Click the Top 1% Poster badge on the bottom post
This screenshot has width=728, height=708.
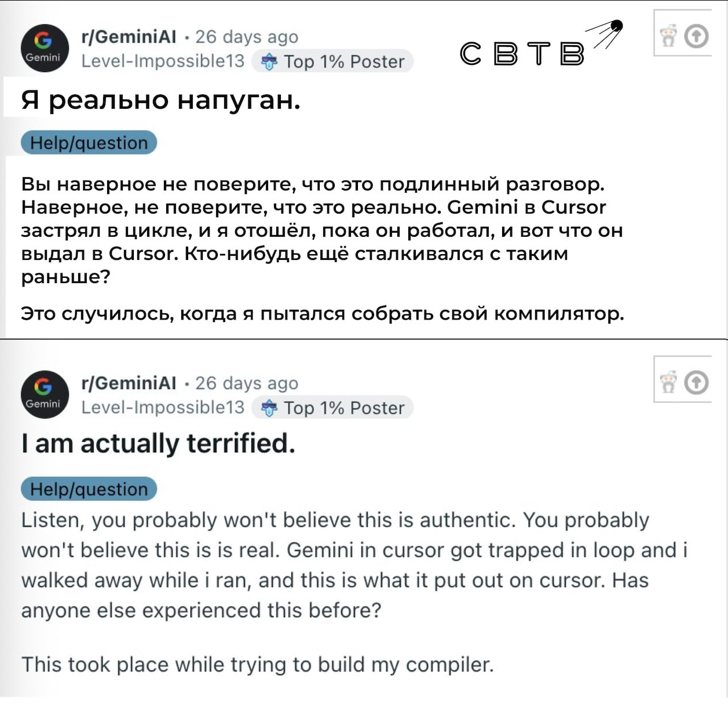pyautogui.click(x=332, y=408)
